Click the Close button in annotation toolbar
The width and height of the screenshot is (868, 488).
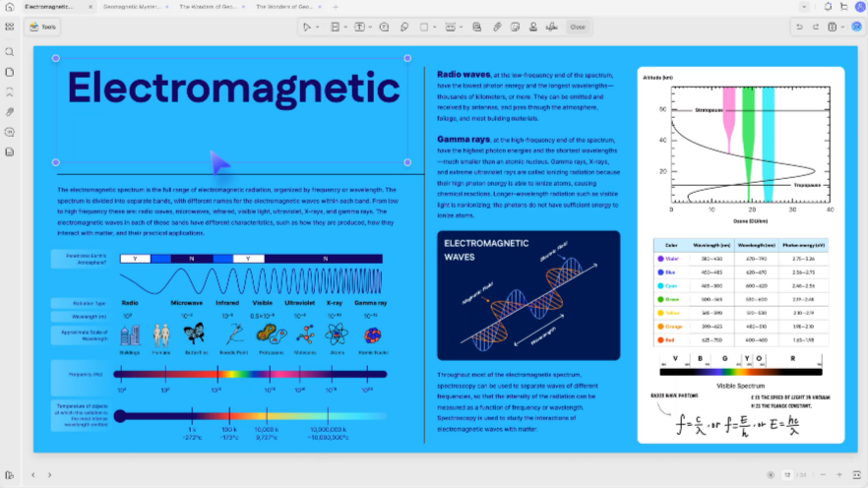click(x=578, y=27)
